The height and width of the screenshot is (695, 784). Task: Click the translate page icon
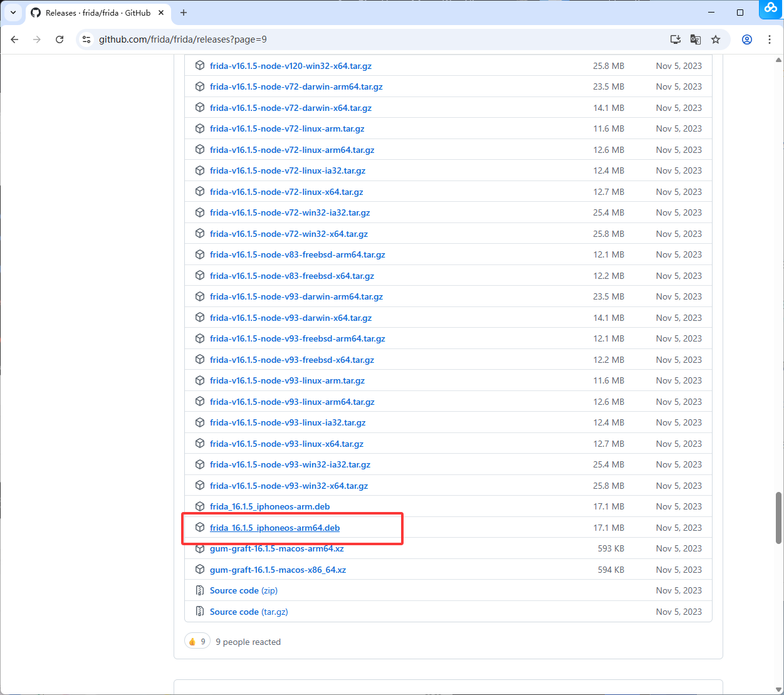[696, 39]
